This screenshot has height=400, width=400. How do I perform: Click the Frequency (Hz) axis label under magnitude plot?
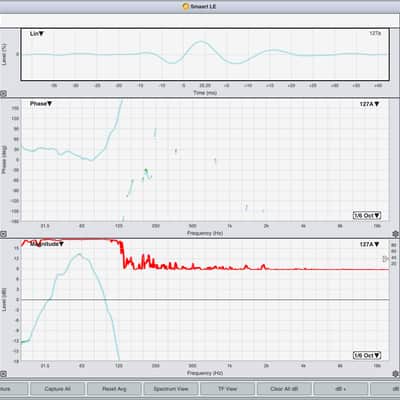(205, 373)
